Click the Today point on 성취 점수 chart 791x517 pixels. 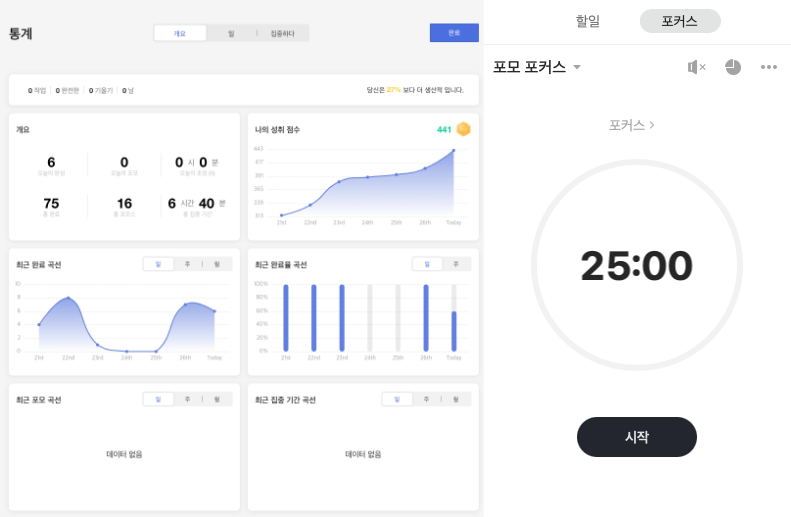click(453, 151)
